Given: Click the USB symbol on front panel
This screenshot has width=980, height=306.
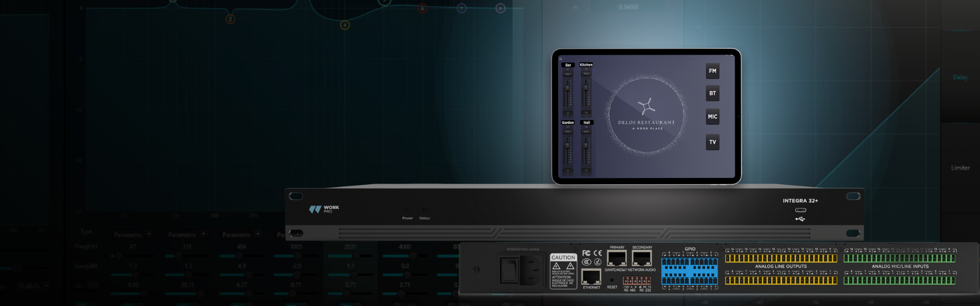Looking at the screenshot, I should pyautogui.click(x=800, y=219).
